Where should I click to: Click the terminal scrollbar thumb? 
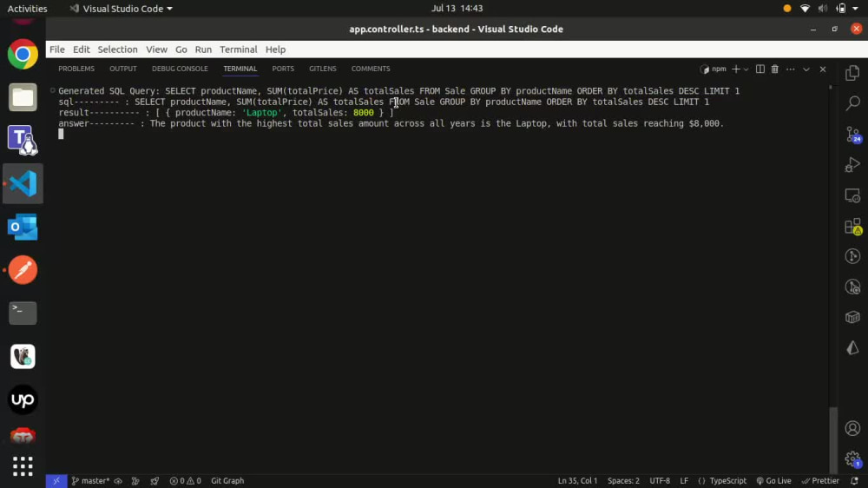pyautogui.click(x=833, y=440)
